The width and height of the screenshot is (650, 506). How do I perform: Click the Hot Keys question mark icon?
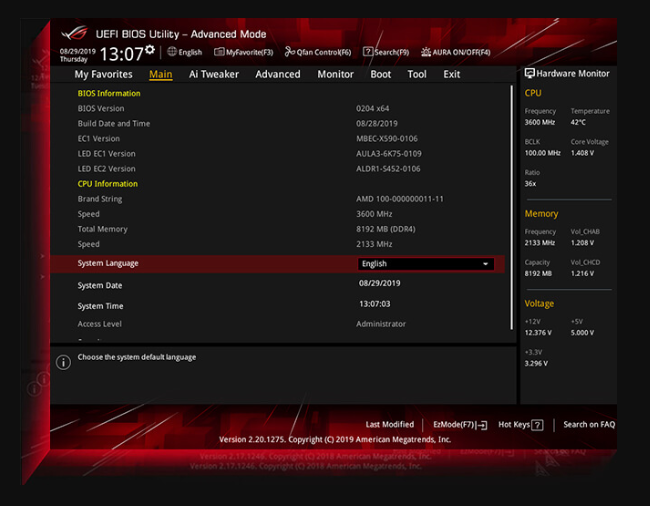[537, 425]
